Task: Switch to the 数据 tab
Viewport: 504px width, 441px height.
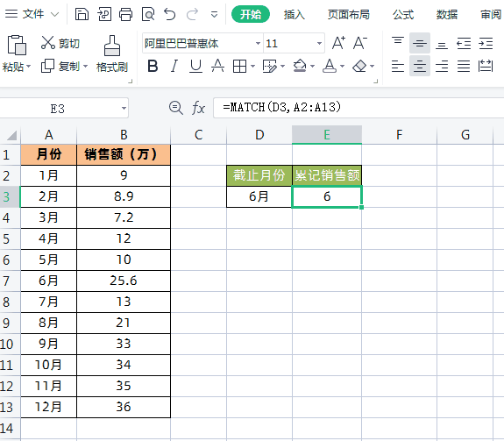Action: pyautogui.click(x=447, y=14)
